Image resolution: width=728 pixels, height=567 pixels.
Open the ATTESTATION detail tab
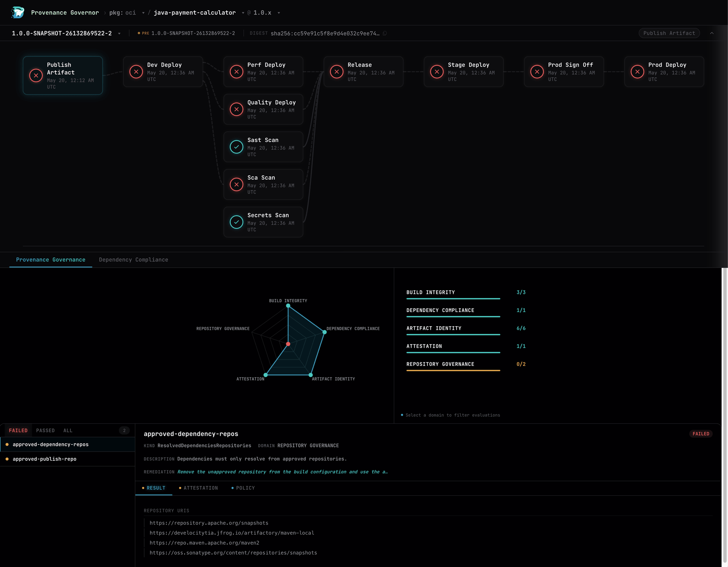pos(198,488)
